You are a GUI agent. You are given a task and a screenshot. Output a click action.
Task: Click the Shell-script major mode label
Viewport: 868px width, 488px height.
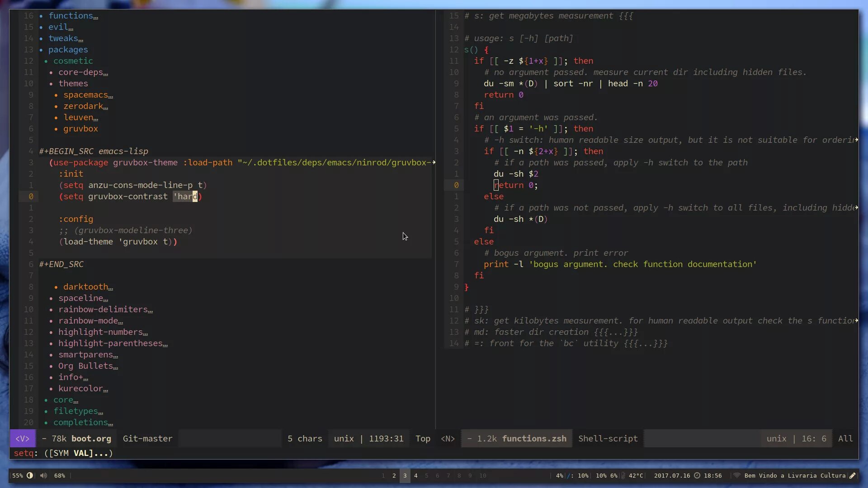(x=608, y=439)
